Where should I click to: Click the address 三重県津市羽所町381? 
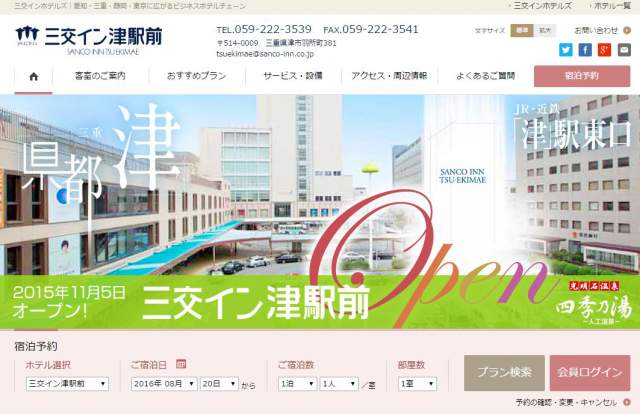(x=301, y=43)
